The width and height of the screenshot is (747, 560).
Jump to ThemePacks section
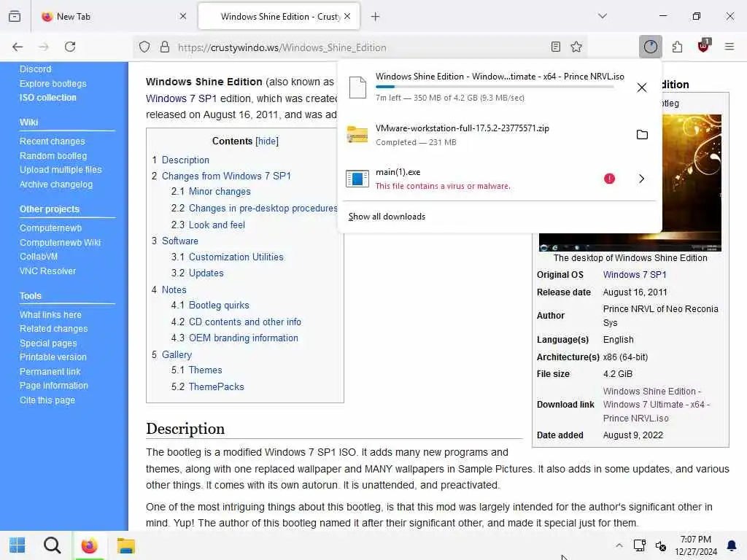[x=216, y=386]
